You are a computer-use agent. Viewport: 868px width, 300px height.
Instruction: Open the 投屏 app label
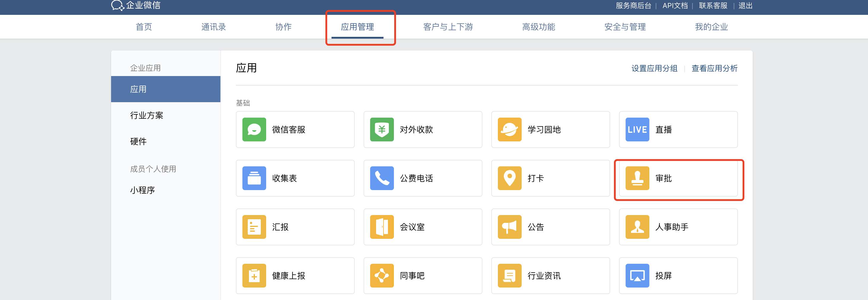pyautogui.click(x=663, y=275)
